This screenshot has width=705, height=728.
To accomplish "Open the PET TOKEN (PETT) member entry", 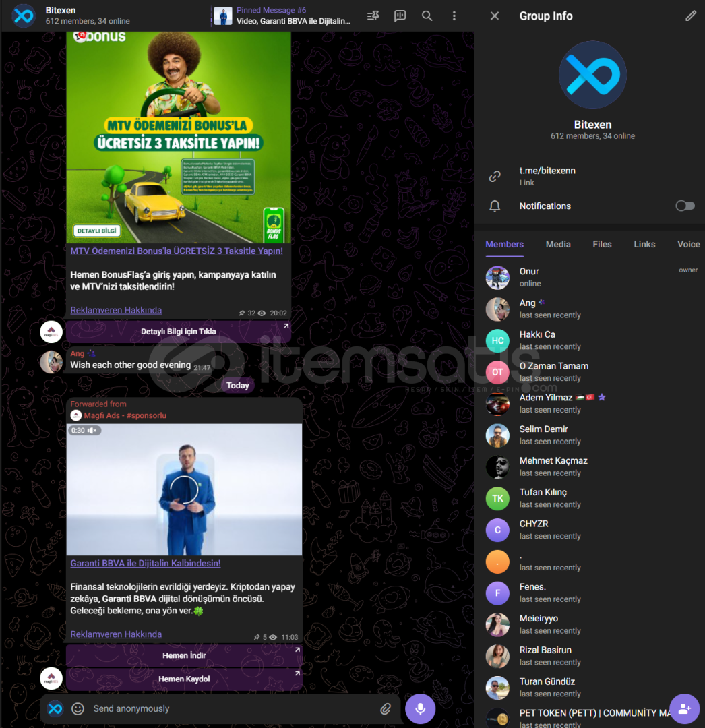I will pos(591,717).
